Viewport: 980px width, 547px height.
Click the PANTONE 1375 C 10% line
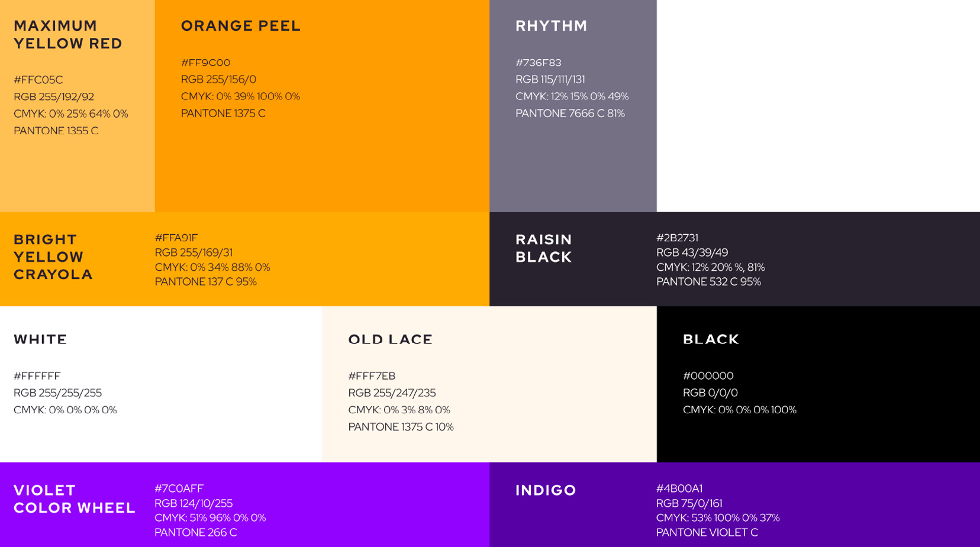point(401,427)
